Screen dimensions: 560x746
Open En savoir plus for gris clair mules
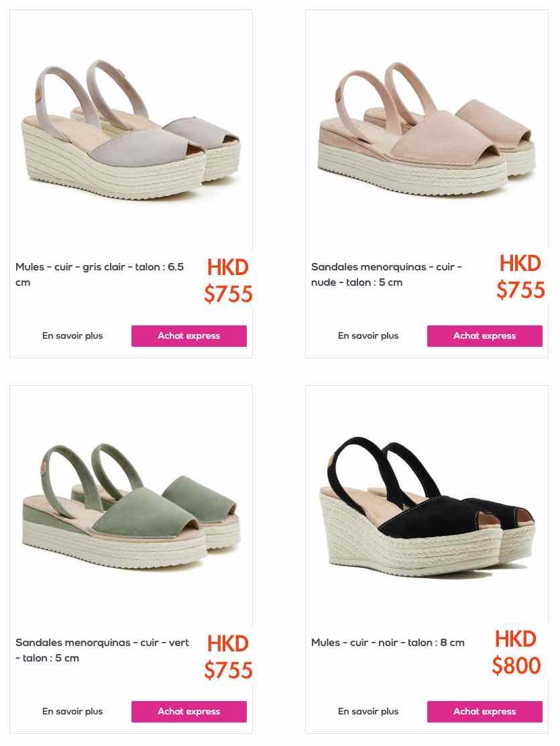pos(72,336)
